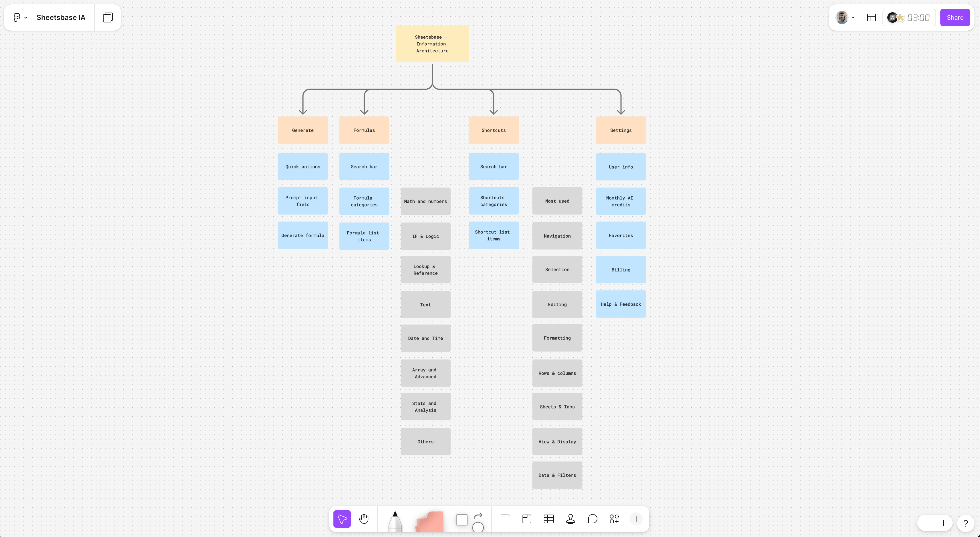Open the Stamp tool
980x537 pixels.
[x=570, y=519]
